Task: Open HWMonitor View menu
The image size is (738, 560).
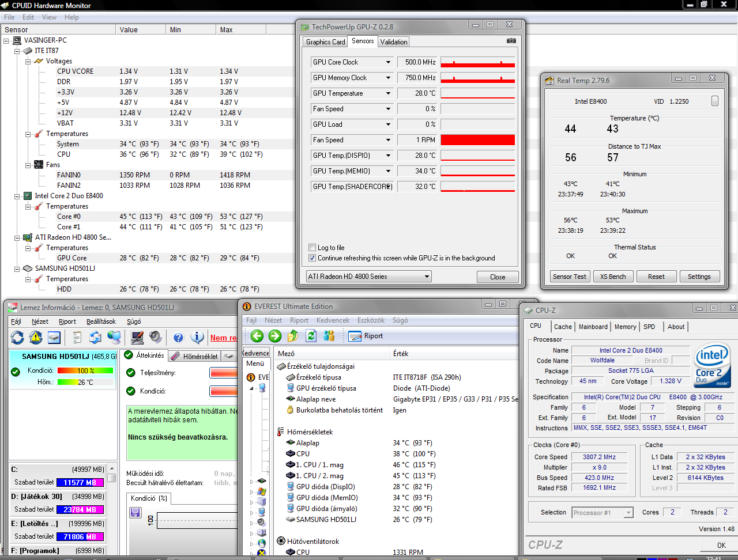Action: tap(49, 17)
